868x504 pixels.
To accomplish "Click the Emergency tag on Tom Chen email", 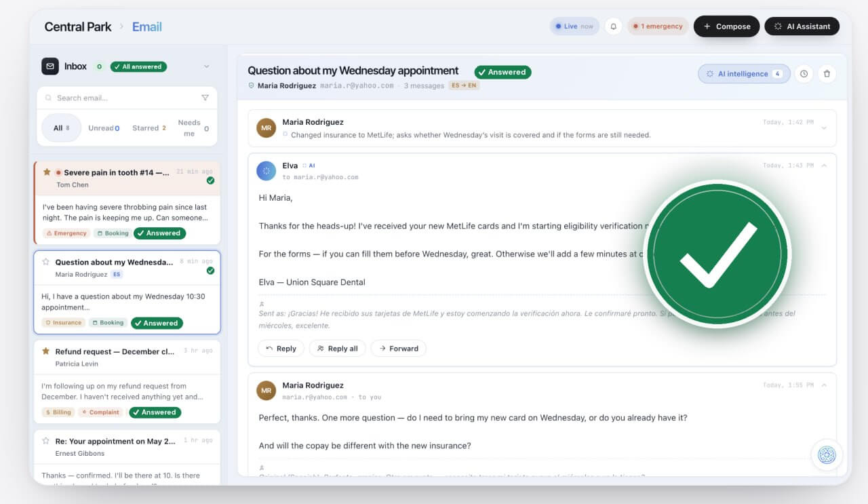I will pos(66,233).
